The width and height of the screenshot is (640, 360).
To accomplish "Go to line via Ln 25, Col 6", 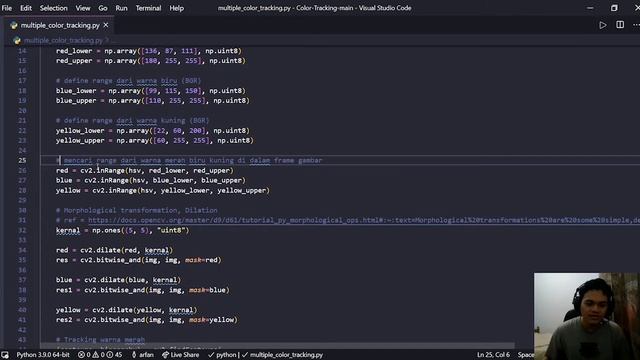I will tap(493, 355).
